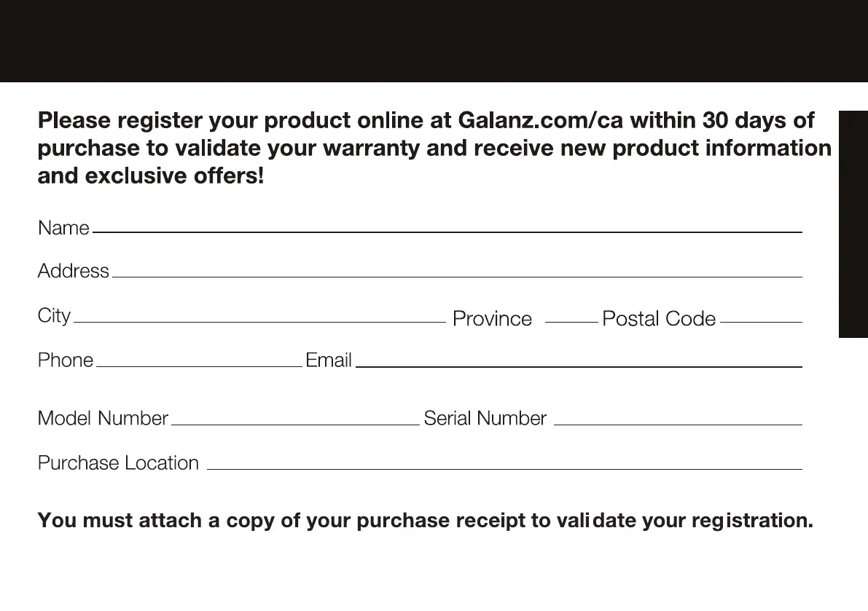The height and width of the screenshot is (611, 868).
Task: Click the purchase receipt notice sentence
Action: (425, 521)
